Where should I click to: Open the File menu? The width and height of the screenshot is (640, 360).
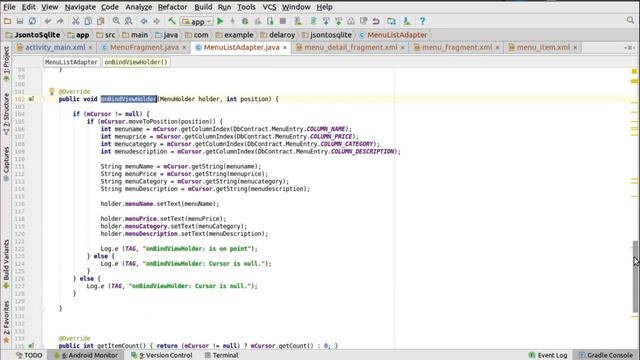click(x=9, y=7)
